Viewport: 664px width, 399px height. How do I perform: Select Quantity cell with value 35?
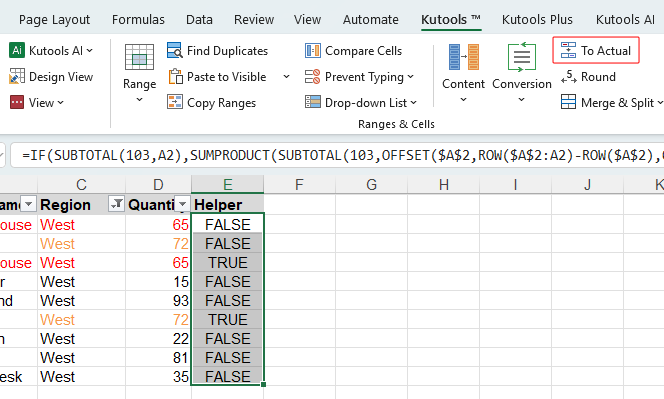click(x=158, y=377)
